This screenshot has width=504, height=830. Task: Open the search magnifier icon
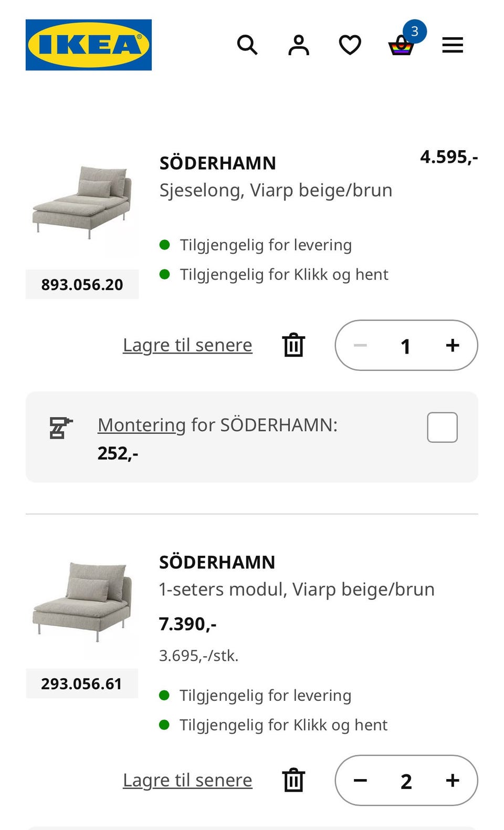tap(247, 45)
